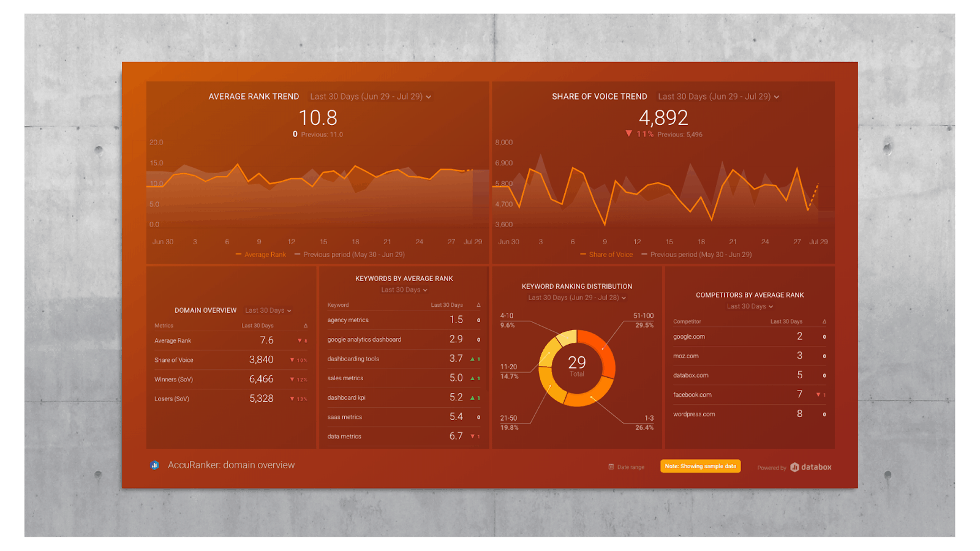Toggle Share of Voice legend series

click(606, 255)
